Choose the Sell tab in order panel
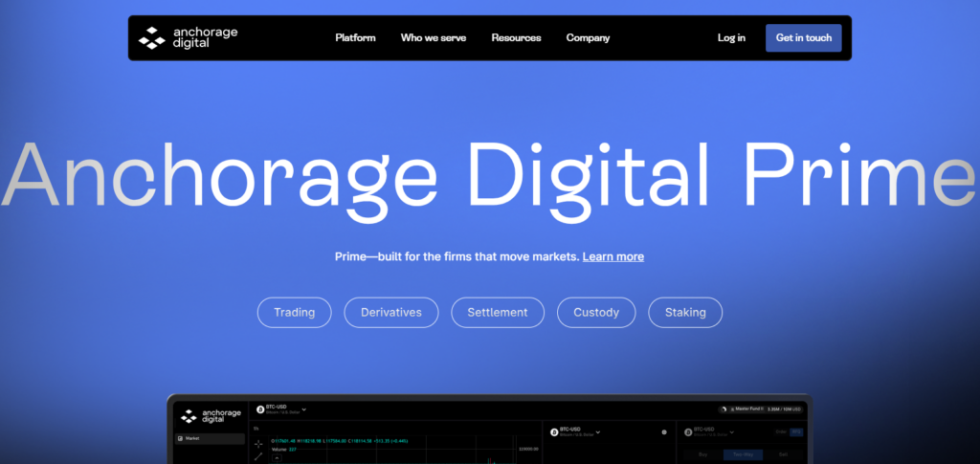Image resolution: width=980 pixels, height=464 pixels. [x=783, y=454]
